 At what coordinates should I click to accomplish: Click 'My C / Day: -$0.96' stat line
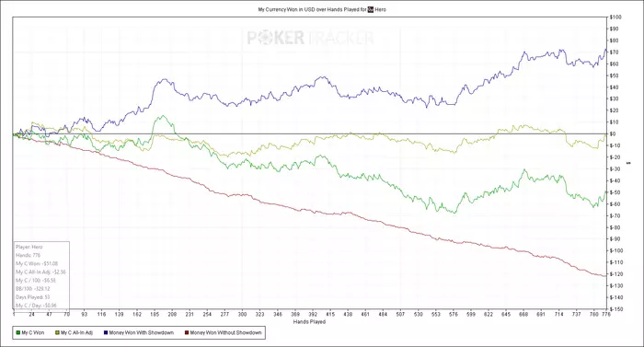[x=36, y=306]
